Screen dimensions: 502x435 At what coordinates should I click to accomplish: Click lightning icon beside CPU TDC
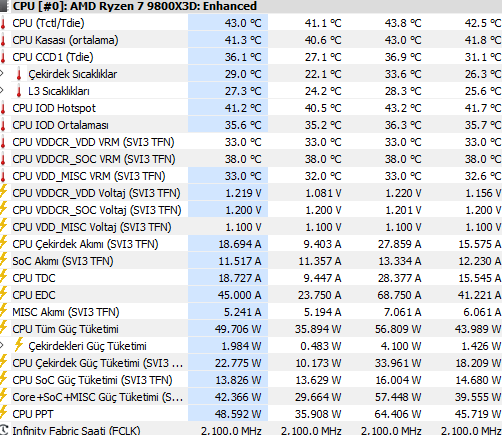point(3,277)
